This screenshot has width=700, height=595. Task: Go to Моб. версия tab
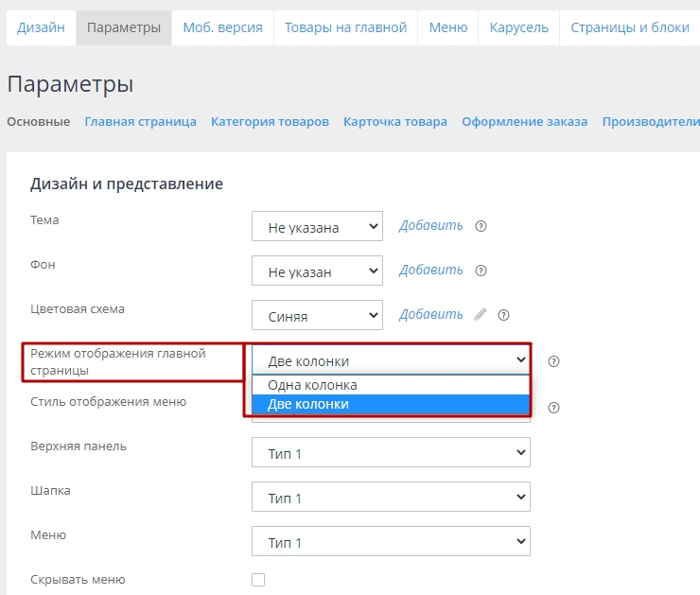pos(222,27)
